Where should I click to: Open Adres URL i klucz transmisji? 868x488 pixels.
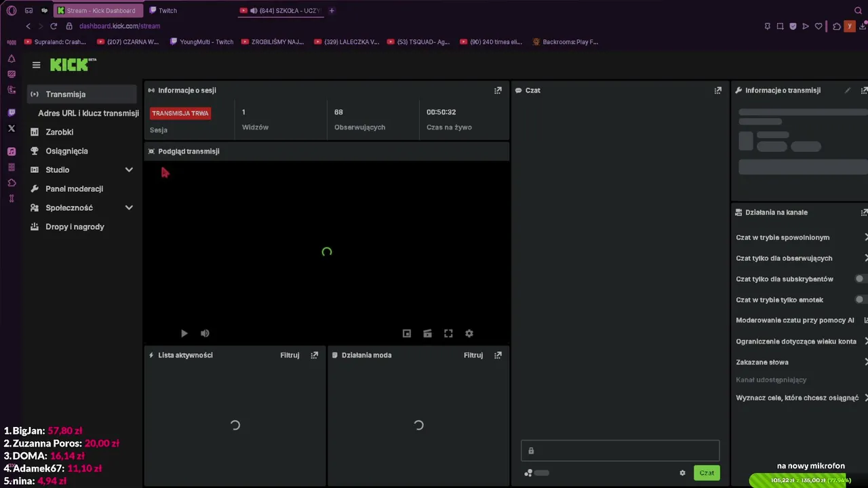tap(88, 113)
